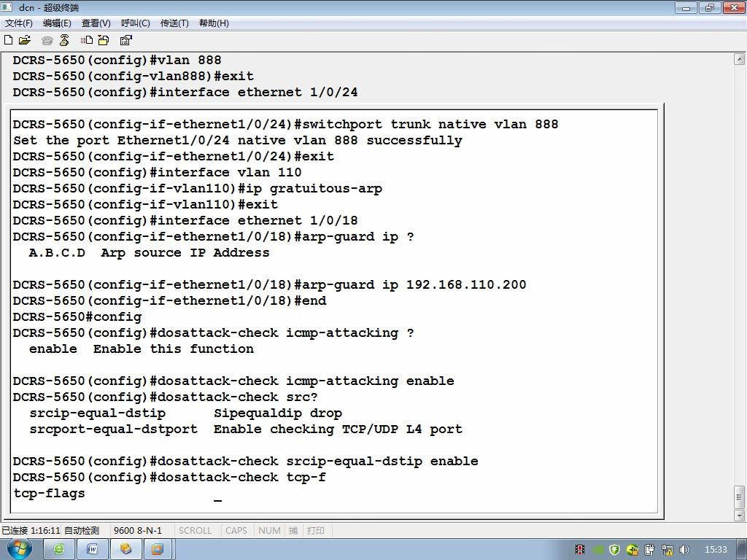Viewport: 747px width, 560px height.
Task: Click the grayed Call phone toolbar icon
Action: tap(47, 41)
